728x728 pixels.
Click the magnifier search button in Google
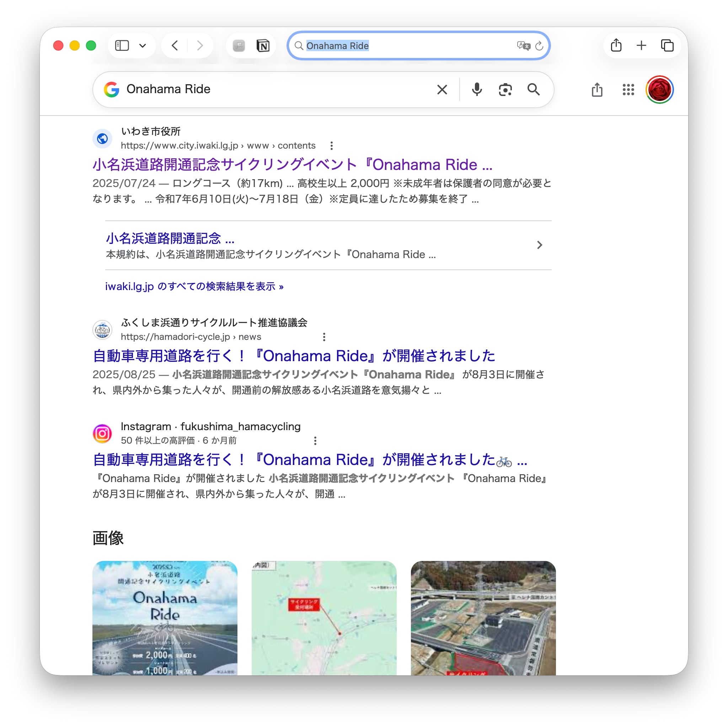tap(533, 90)
